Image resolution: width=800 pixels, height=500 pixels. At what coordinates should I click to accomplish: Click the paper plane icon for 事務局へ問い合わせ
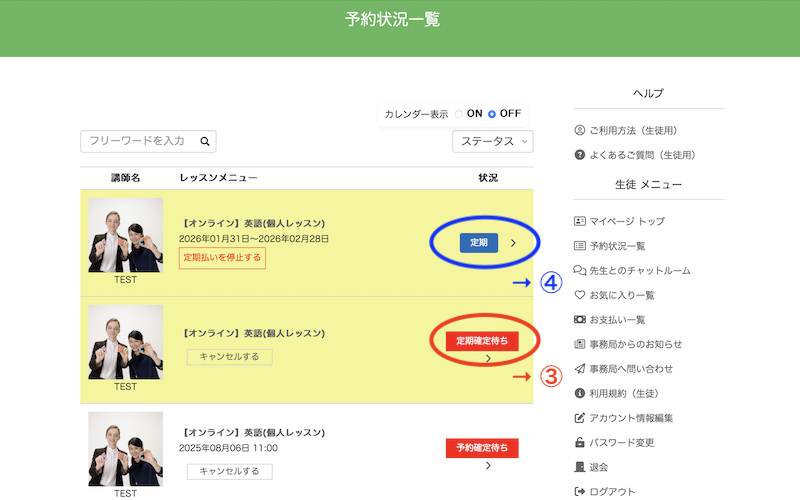pyautogui.click(x=579, y=369)
